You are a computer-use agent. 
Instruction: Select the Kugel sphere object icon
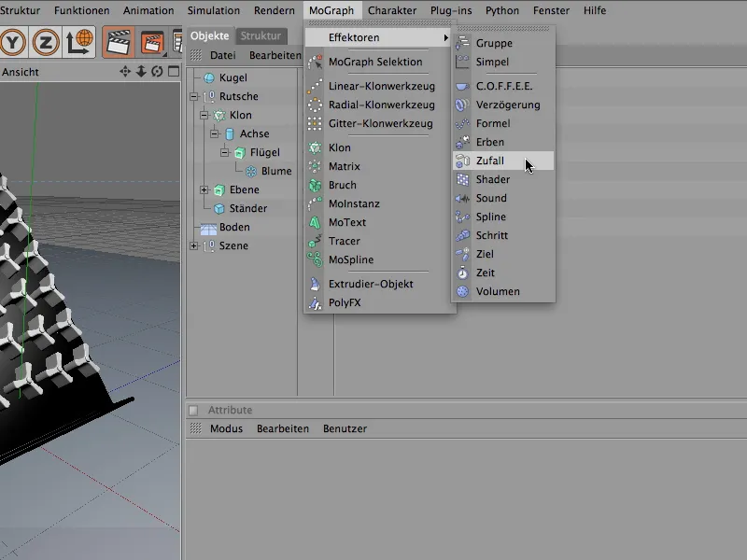coord(209,78)
